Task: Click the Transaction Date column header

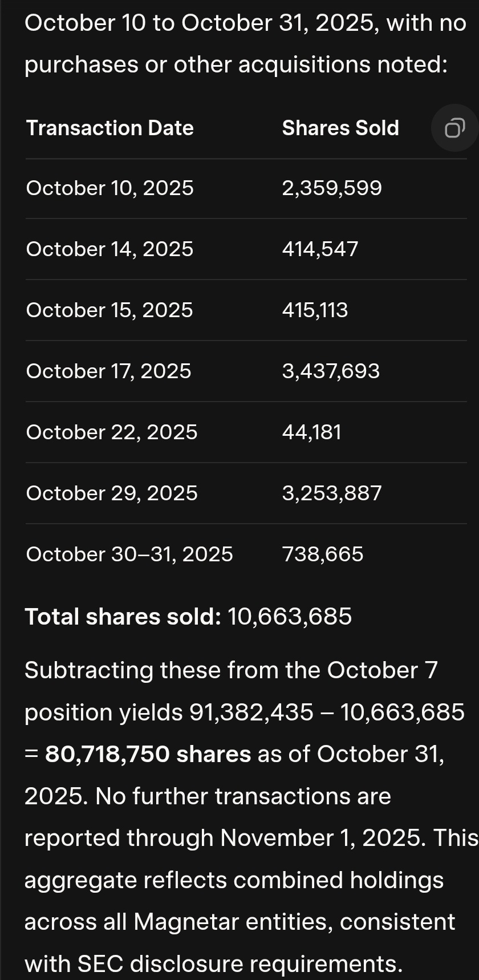Action: tap(109, 128)
